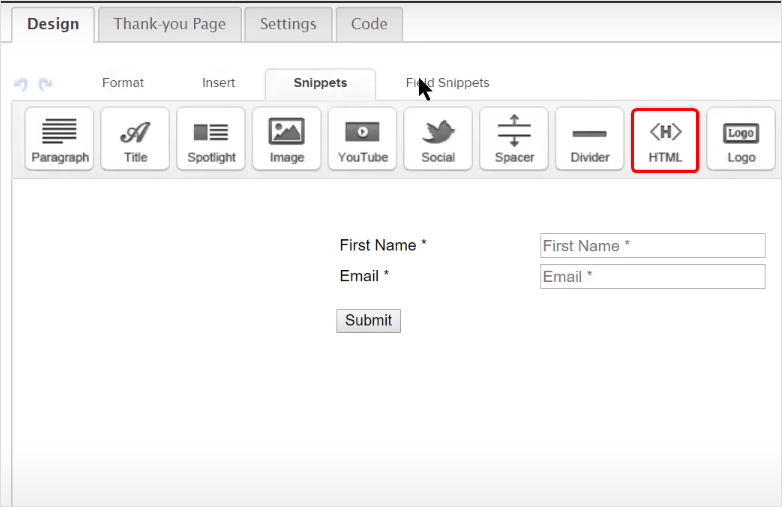Insert a Paragraph snippet

pyautogui.click(x=60, y=139)
